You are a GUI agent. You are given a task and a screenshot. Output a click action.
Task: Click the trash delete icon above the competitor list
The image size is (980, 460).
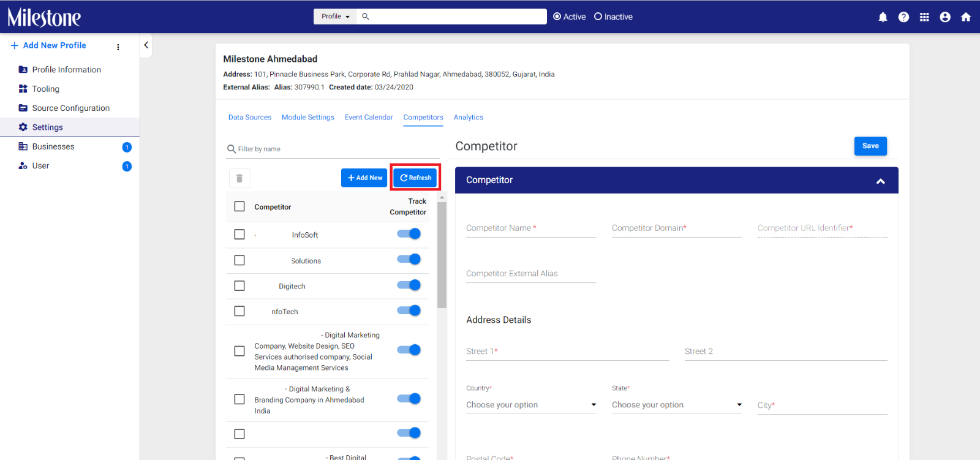tap(239, 178)
